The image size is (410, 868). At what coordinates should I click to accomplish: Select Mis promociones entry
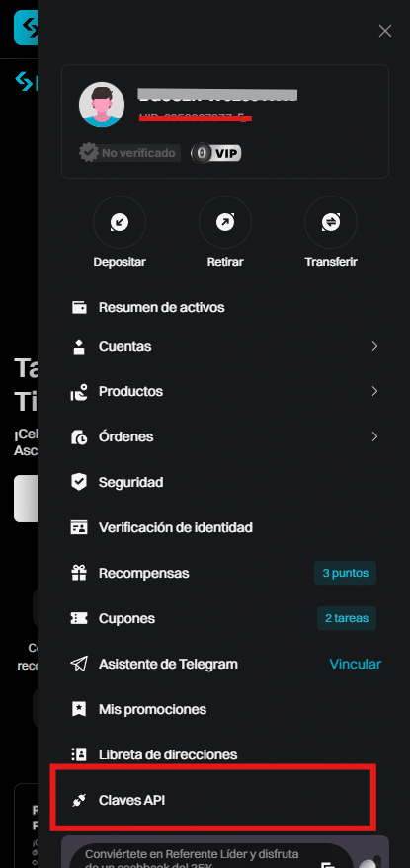pos(225,709)
